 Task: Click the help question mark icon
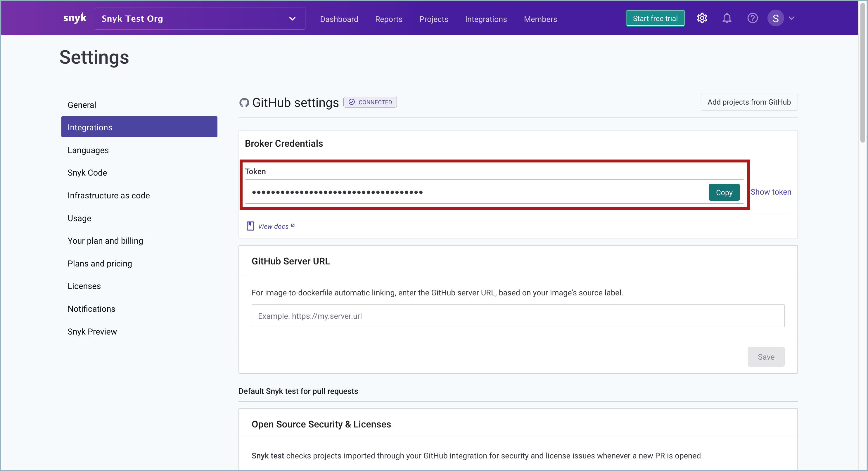(x=752, y=18)
